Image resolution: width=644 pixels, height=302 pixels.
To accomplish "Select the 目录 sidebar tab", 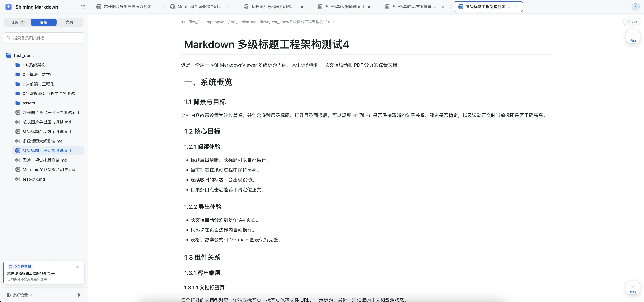I will click(x=43, y=22).
